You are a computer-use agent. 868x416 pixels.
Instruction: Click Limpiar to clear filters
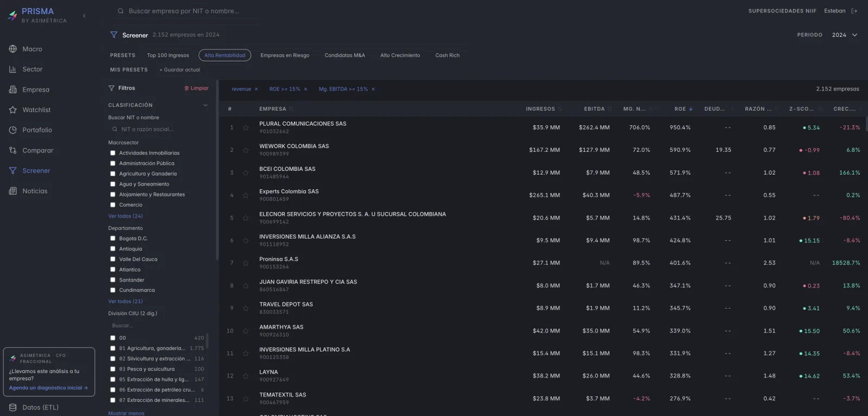tap(196, 88)
